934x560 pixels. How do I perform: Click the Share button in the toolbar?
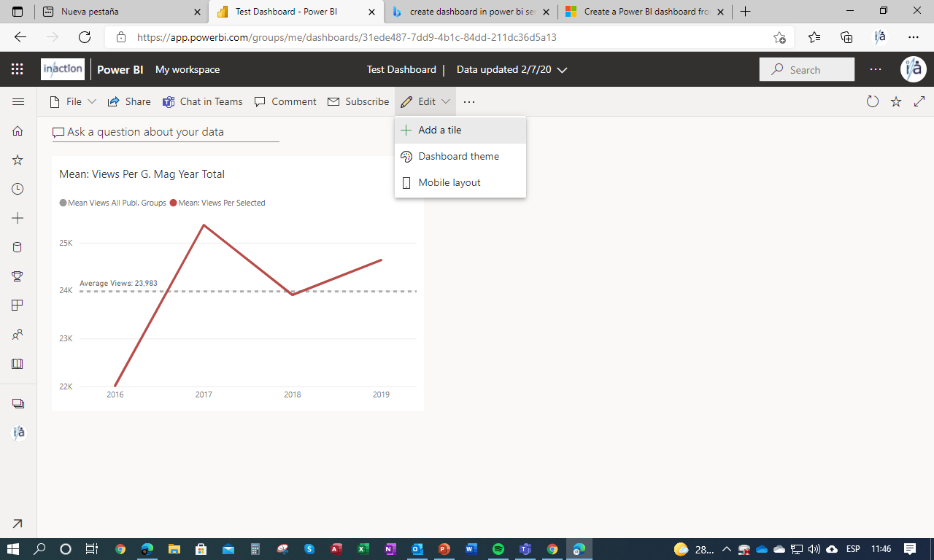[x=129, y=101]
